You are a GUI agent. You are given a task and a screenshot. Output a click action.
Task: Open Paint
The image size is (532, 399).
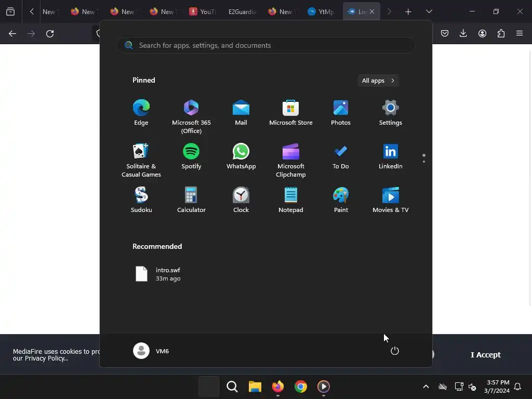[341, 200]
